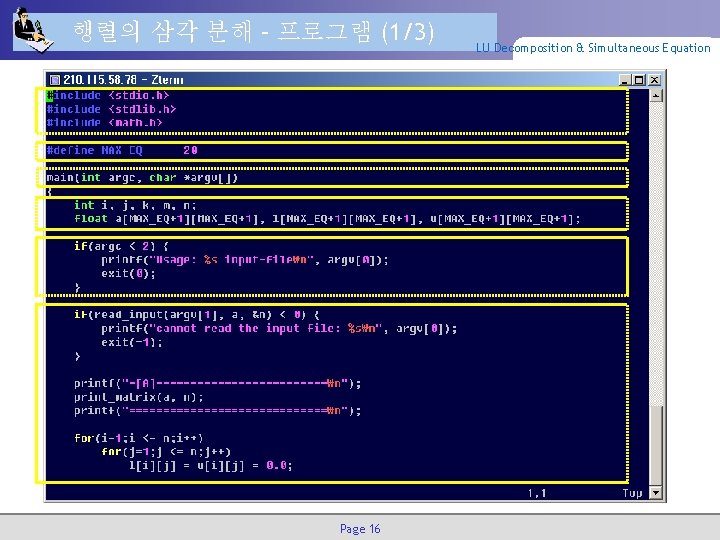Maximize the Zterm terminal window
Screen dimensions: 720x540
[639, 80]
